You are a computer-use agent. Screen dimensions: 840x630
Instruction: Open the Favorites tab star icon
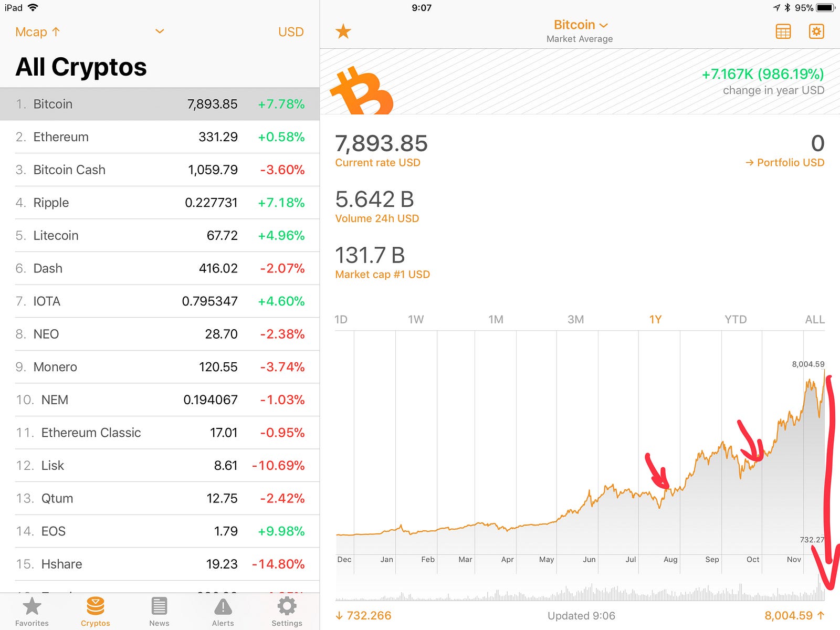click(32, 606)
